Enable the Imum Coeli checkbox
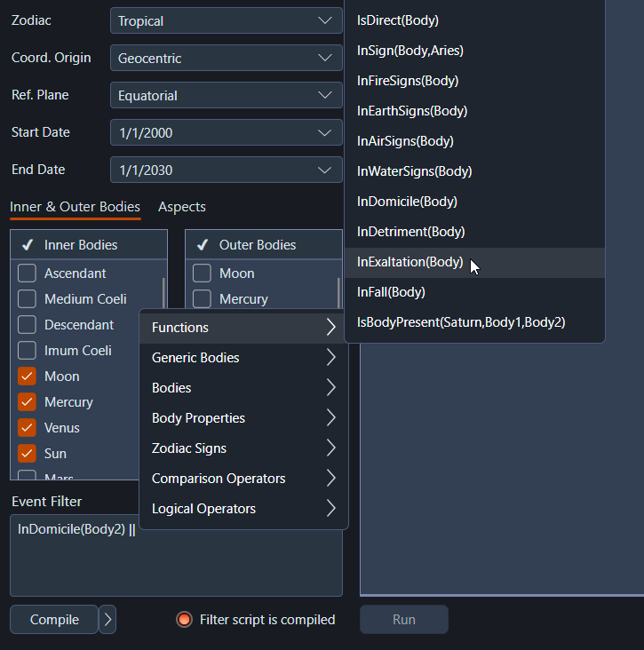 (x=27, y=351)
